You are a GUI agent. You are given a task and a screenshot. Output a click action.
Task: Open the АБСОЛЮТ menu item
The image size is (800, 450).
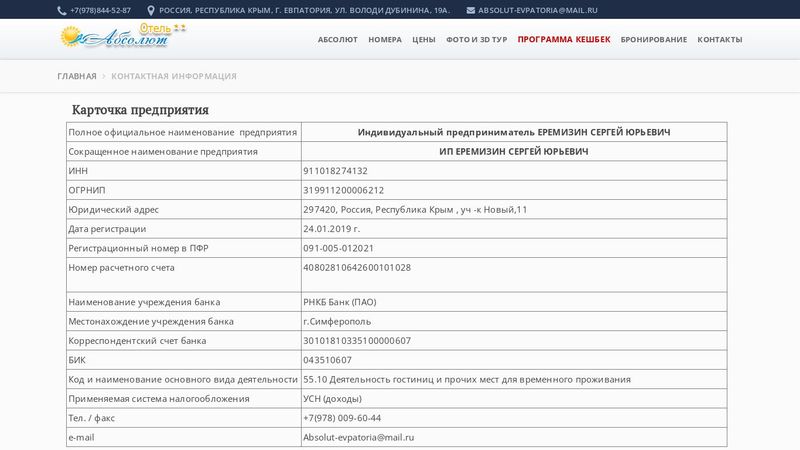coord(338,39)
